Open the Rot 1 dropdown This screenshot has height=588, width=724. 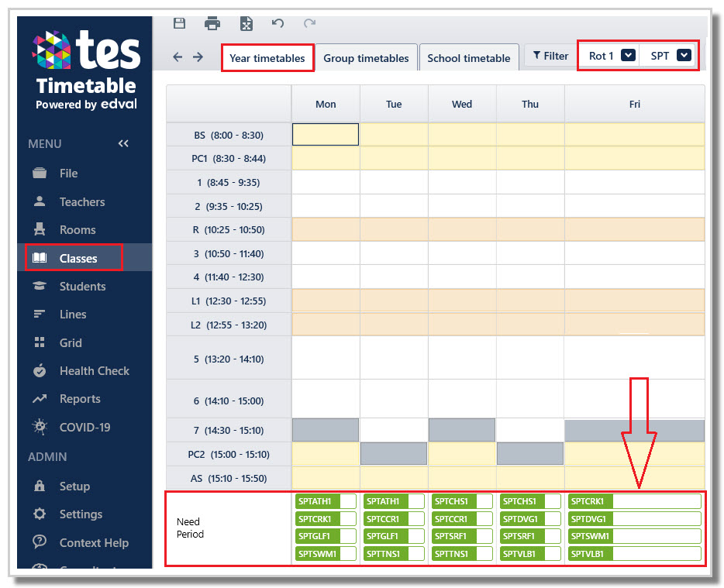coord(629,55)
